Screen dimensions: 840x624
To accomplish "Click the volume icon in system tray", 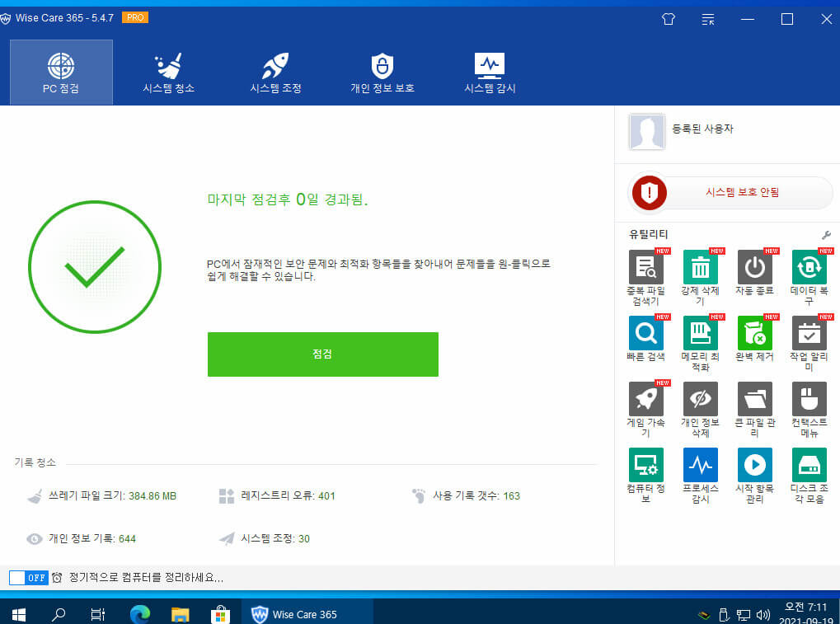I will pos(763,615).
